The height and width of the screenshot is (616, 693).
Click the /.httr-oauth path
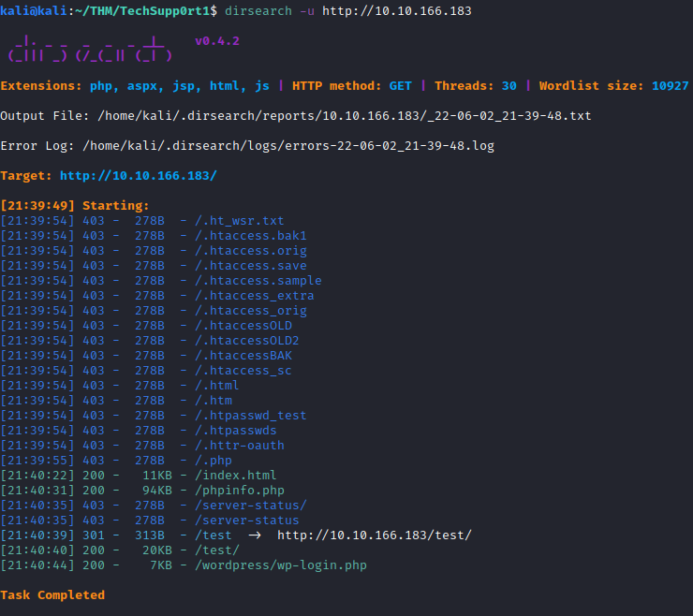pyautogui.click(x=239, y=446)
